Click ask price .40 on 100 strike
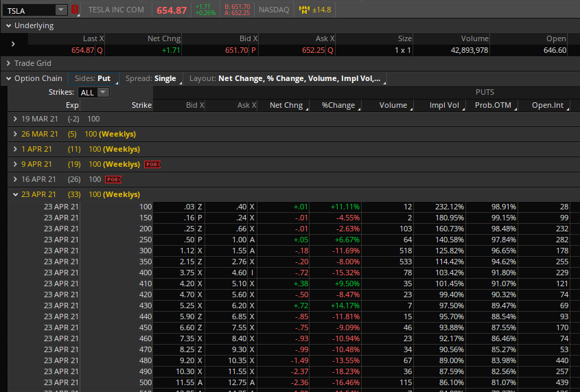The height and width of the screenshot is (392, 580). (241, 207)
